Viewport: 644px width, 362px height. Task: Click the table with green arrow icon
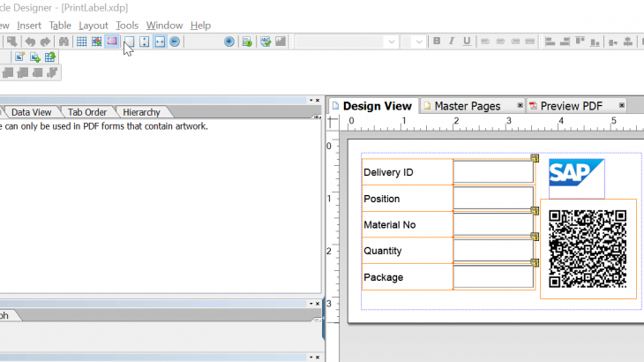(x=50, y=57)
